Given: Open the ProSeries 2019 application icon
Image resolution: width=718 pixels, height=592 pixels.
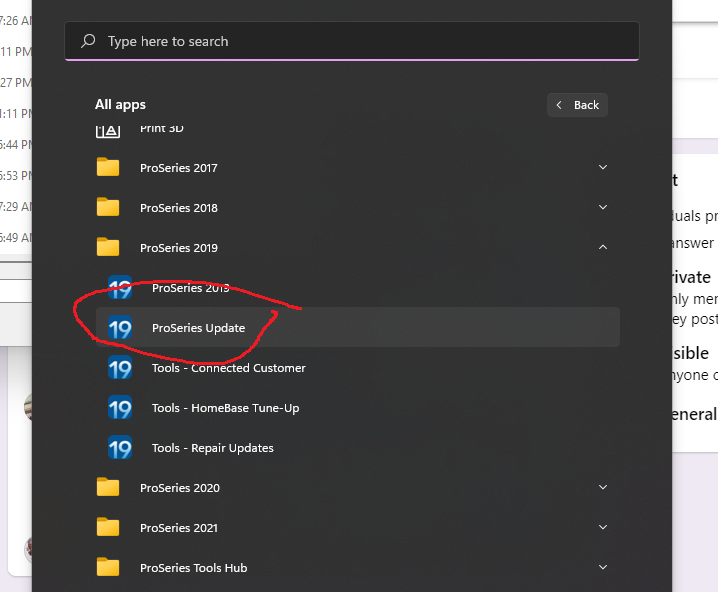Looking at the screenshot, I should pyautogui.click(x=120, y=288).
